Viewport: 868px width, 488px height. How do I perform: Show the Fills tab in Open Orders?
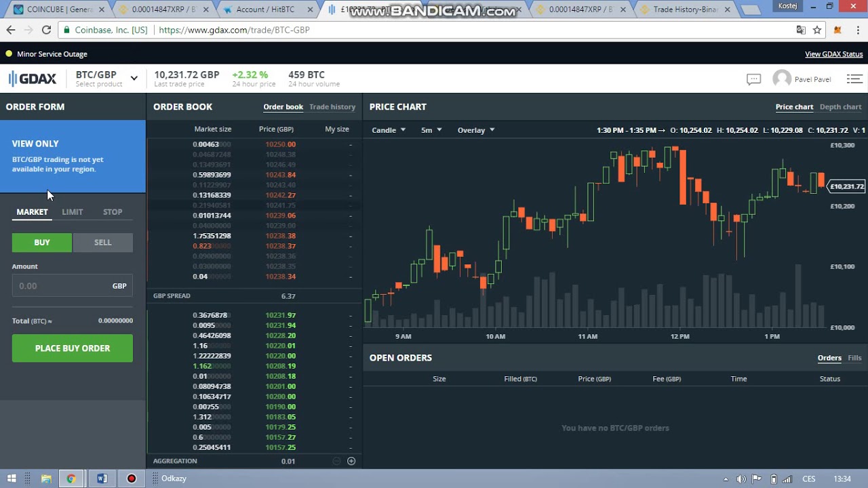[854, 358]
